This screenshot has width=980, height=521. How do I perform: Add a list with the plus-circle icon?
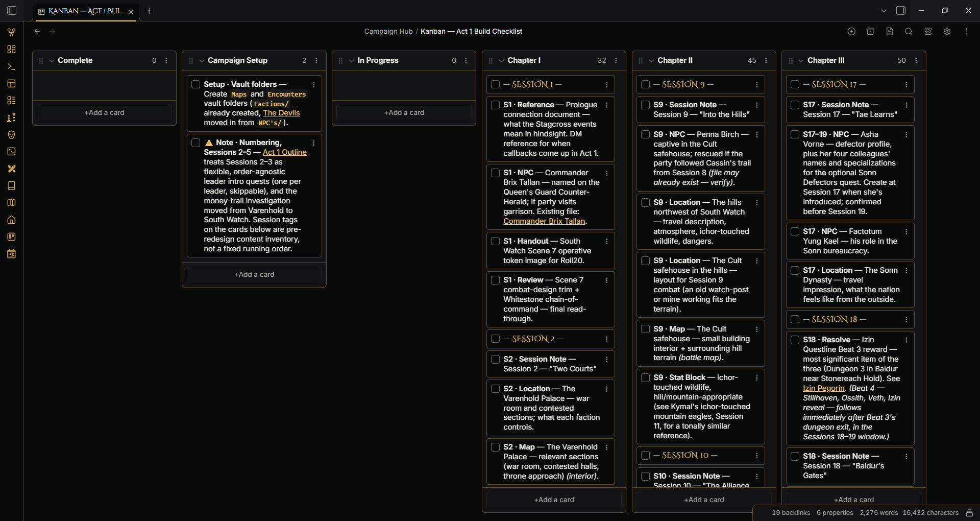pyautogui.click(x=851, y=31)
